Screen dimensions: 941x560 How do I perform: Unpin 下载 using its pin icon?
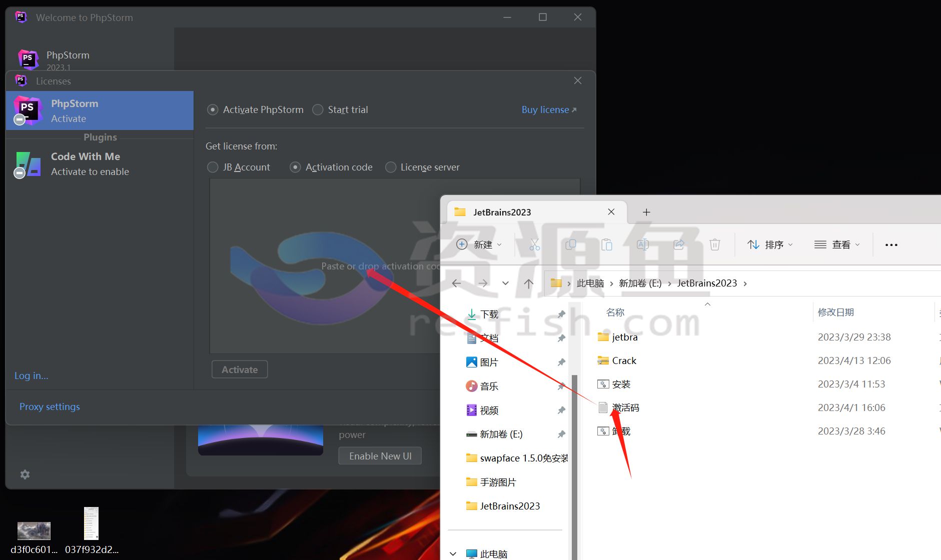[x=561, y=314]
